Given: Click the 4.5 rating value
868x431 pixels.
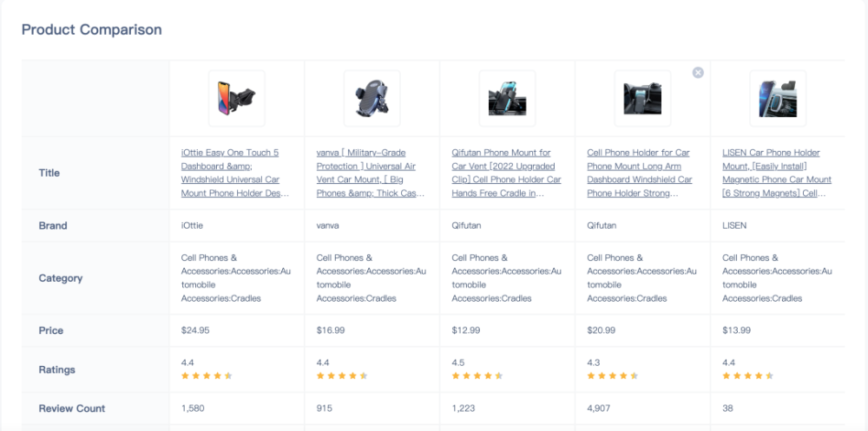Looking at the screenshot, I should 458,363.
